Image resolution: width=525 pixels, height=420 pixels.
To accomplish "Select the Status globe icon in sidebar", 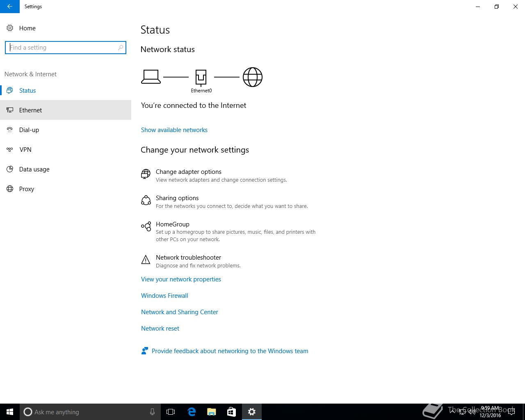I will point(10,90).
